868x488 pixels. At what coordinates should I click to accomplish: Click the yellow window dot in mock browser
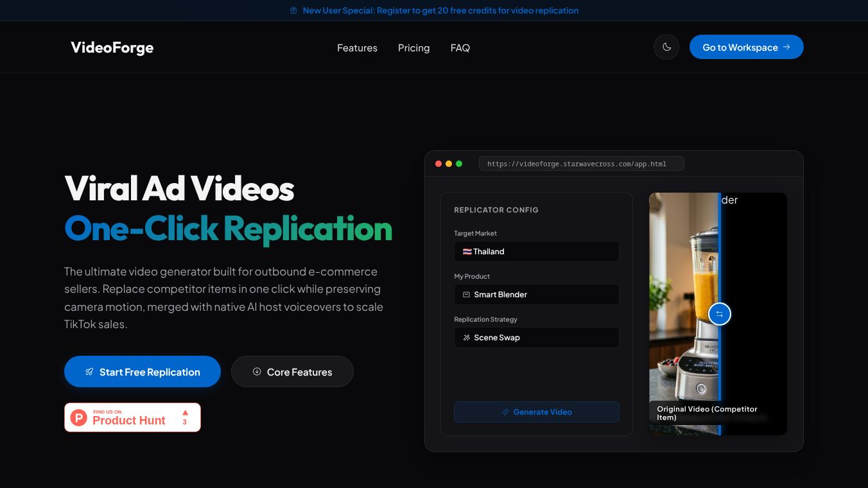pos(449,164)
